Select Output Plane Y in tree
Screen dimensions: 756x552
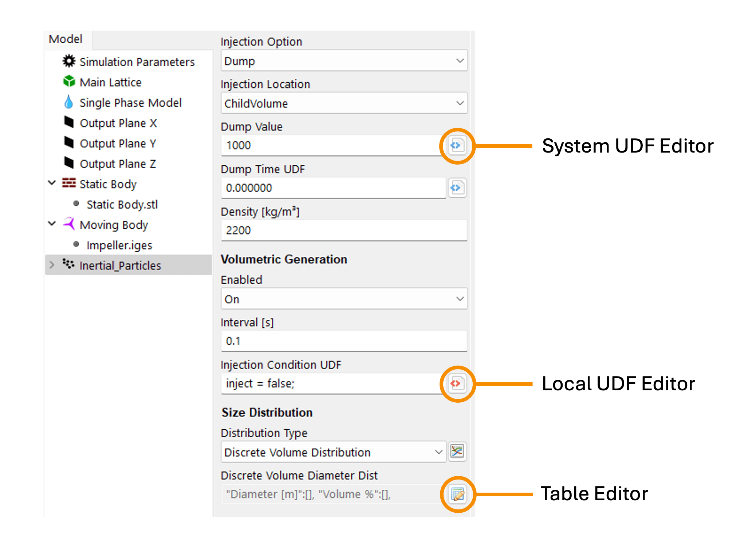(118, 143)
